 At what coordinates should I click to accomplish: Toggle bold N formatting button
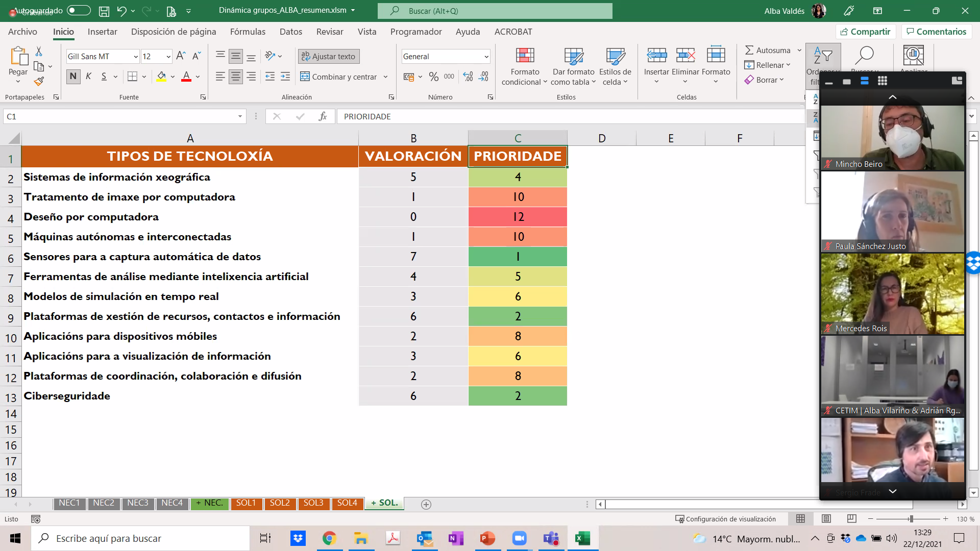[x=73, y=77]
